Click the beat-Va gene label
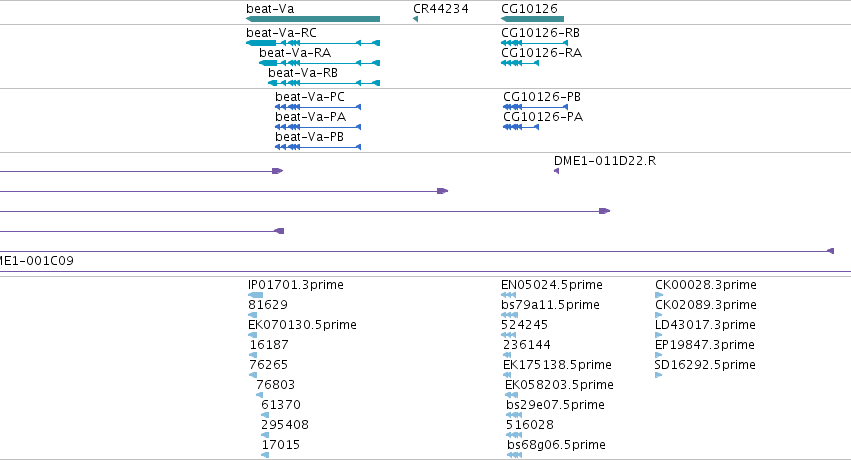Image resolution: width=851 pixels, height=460 pixels. 270,9
